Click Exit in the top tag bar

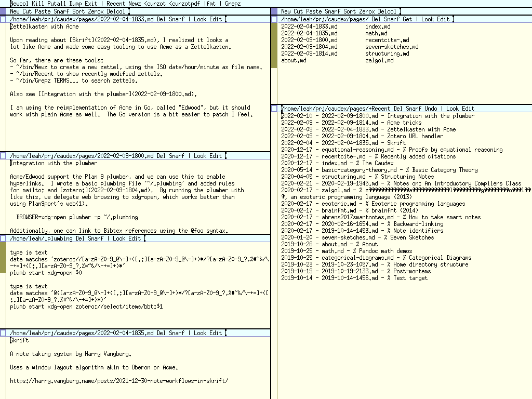pos(91,4)
